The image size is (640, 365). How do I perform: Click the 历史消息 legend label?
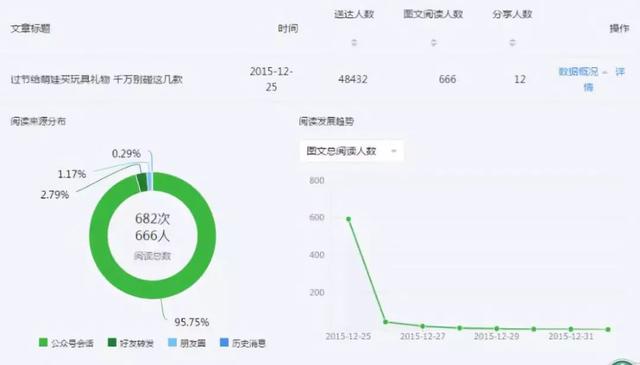coord(249,343)
